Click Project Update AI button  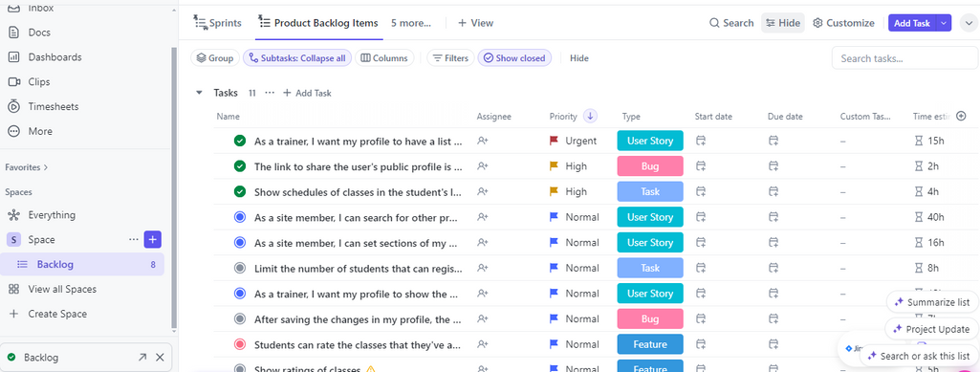click(x=932, y=329)
